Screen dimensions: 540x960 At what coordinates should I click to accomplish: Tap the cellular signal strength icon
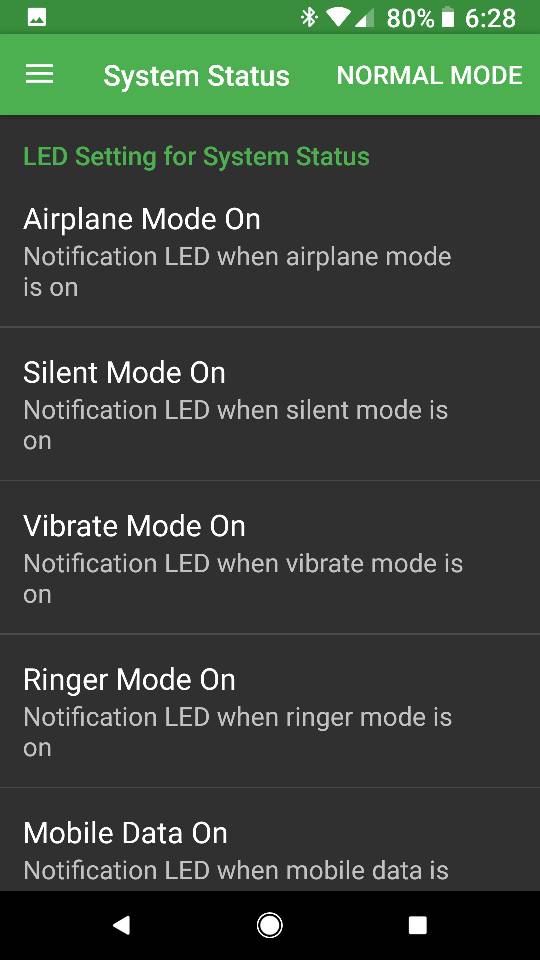[364, 18]
